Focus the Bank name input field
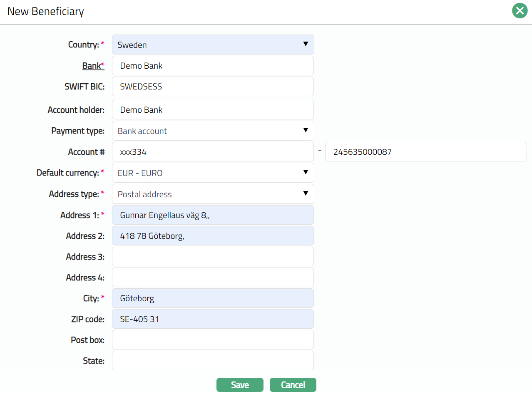The width and height of the screenshot is (532, 394). pos(213,66)
